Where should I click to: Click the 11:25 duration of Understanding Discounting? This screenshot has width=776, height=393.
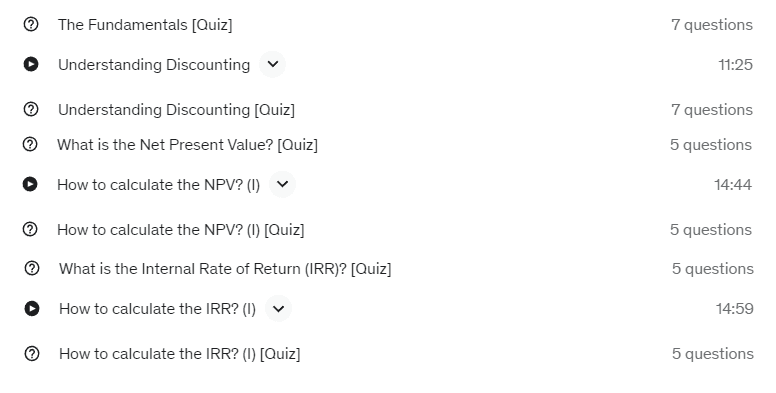coord(735,65)
